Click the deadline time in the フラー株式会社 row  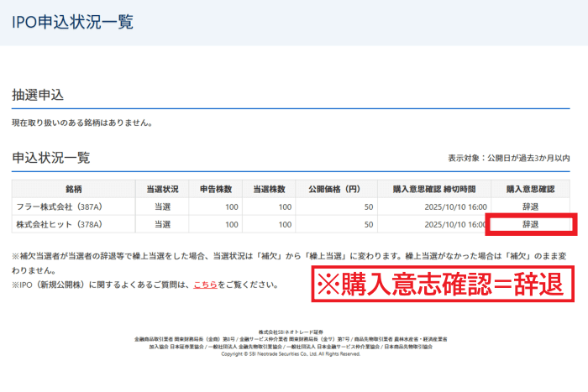tap(455, 206)
